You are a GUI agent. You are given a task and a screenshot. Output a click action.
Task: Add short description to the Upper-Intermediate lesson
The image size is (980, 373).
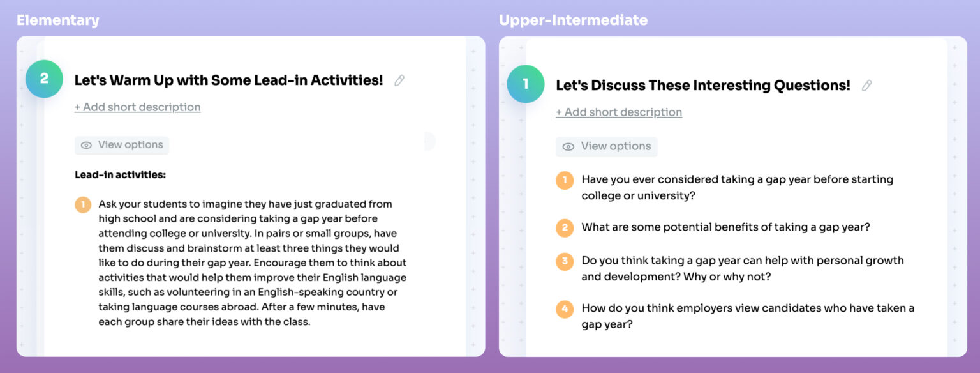coord(619,112)
